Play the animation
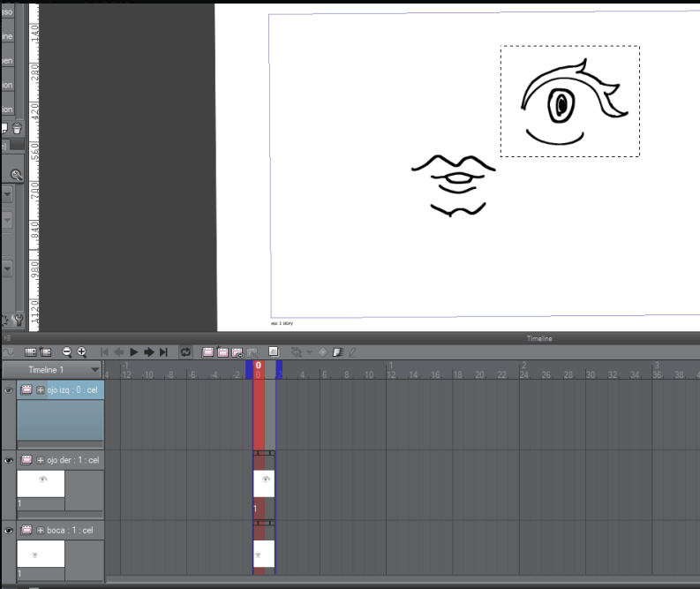 point(133,352)
